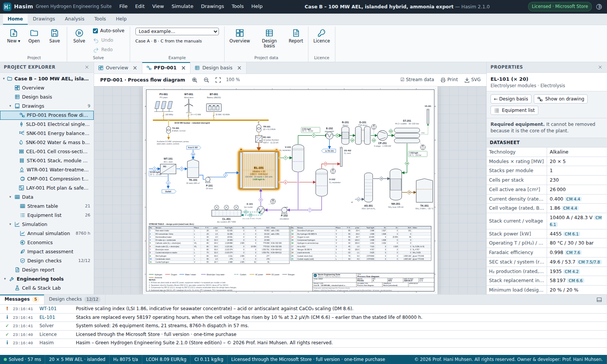This screenshot has width=607, height=364.
Task: Open Cell & Stack Lab tool
Action: pos(47,288)
